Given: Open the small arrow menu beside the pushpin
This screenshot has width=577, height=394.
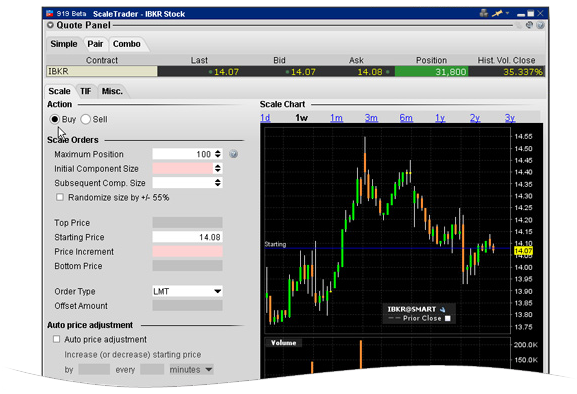Looking at the screenshot, I should (507, 13).
